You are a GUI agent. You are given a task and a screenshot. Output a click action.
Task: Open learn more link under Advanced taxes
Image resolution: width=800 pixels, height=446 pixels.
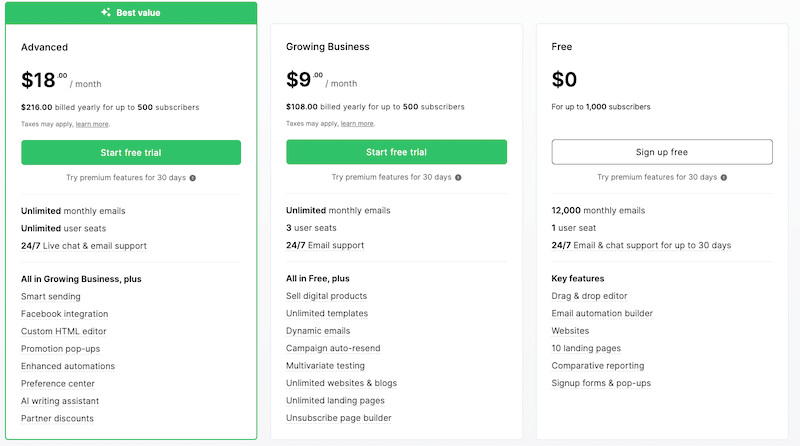[92, 124]
